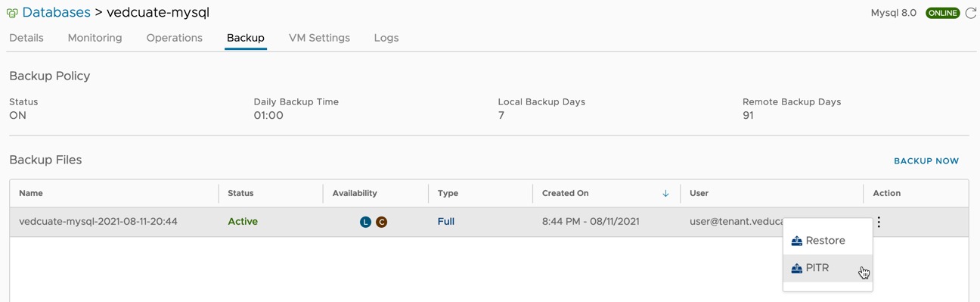
Task: Click the refresh icon next to ONLINE
Action: point(971,13)
